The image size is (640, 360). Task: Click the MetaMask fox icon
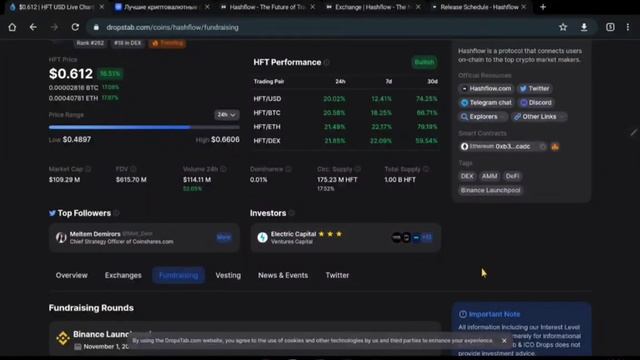555,147
